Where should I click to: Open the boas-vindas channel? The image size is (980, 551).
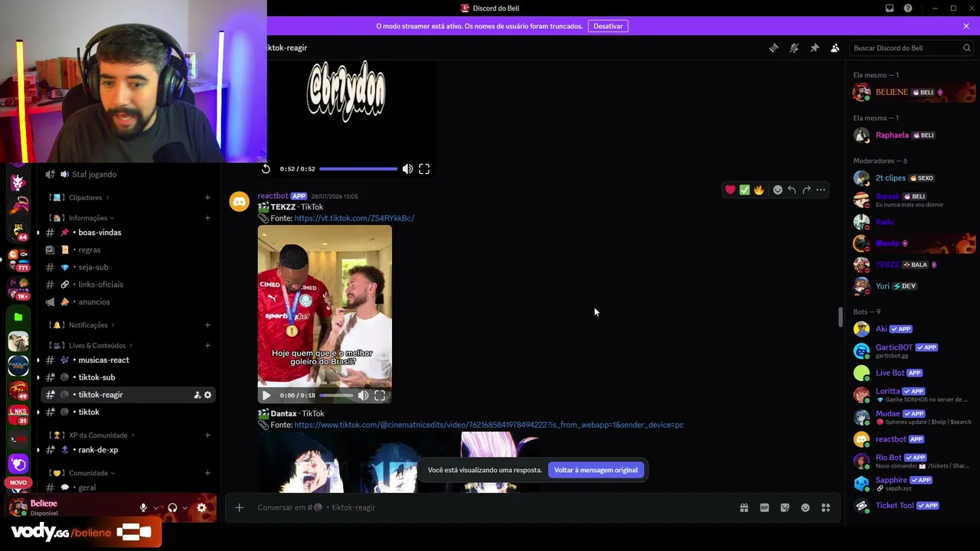(x=128, y=233)
